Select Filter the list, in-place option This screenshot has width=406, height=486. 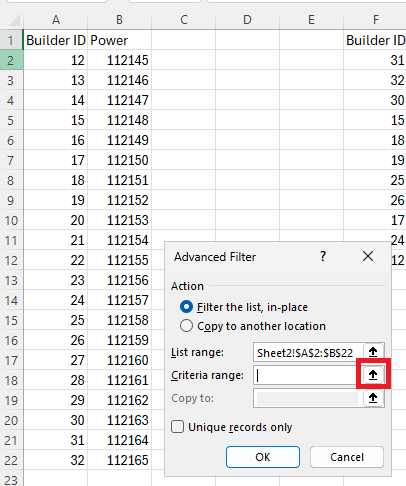[186, 307]
